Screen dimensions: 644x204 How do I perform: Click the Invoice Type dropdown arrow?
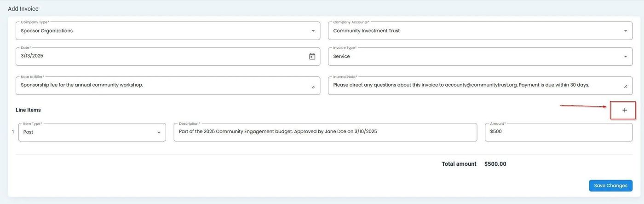tap(625, 57)
